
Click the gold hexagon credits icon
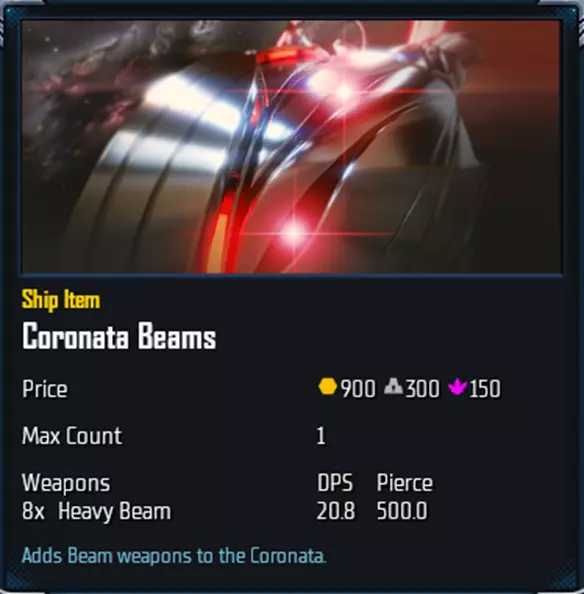click(x=327, y=387)
